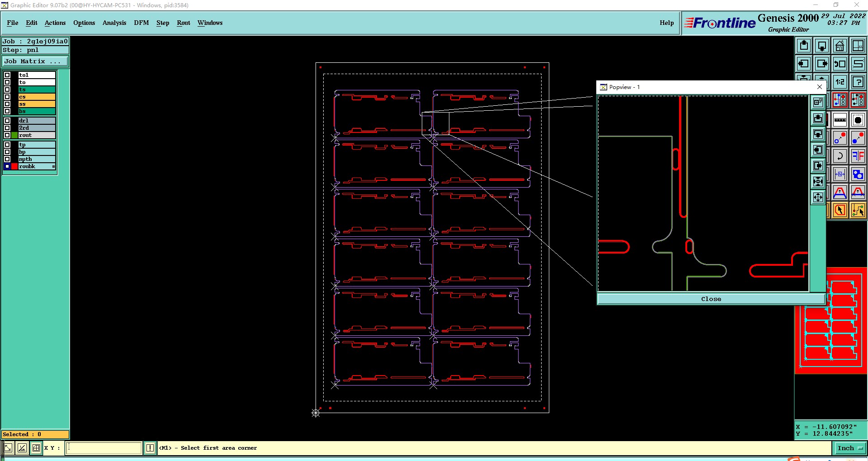Click the exclamation mark icon in status bar
The image size is (868, 461).
(x=150, y=448)
